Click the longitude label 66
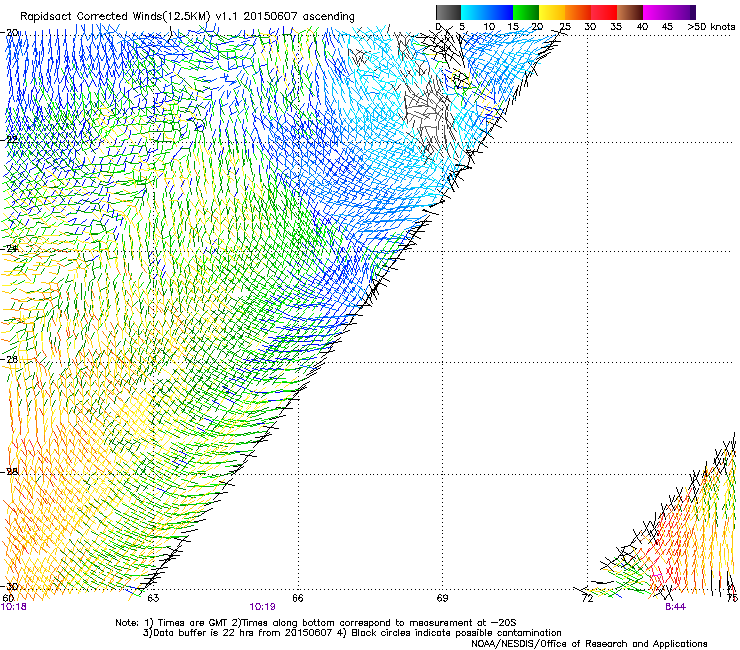Viewport: 740px width, 650px height. [298, 598]
